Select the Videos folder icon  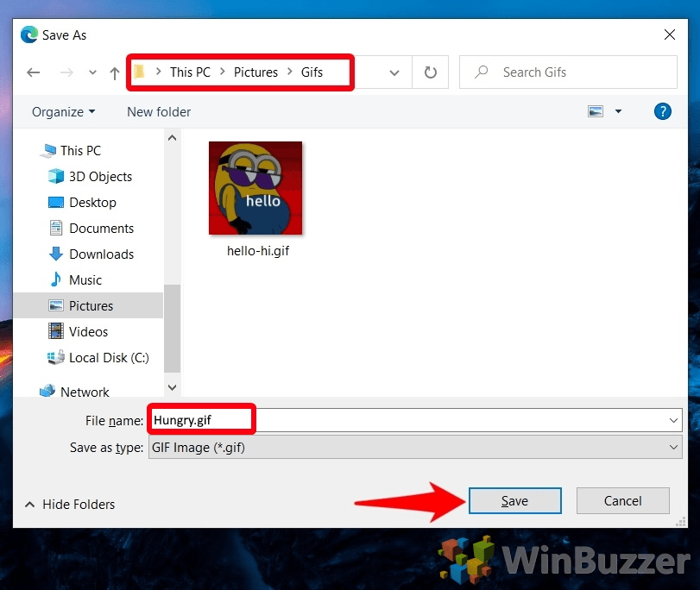[55, 331]
